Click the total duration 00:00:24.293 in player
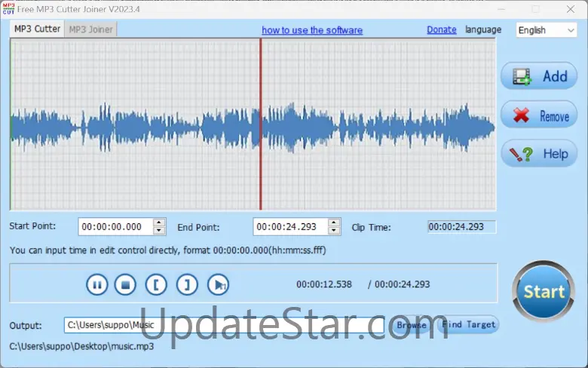Viewport: 588px width, 368px height. pyautogui.click(x=402, y=284)
